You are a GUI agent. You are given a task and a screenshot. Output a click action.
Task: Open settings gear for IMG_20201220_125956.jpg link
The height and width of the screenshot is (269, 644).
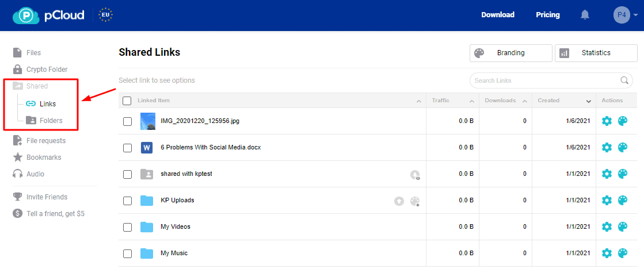click(x=607, y=121)
